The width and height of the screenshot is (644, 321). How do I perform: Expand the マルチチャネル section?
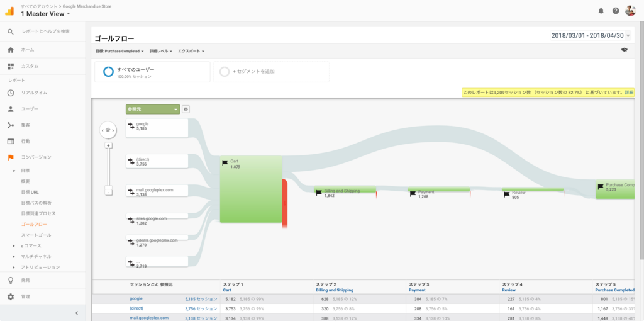[14, 256]
